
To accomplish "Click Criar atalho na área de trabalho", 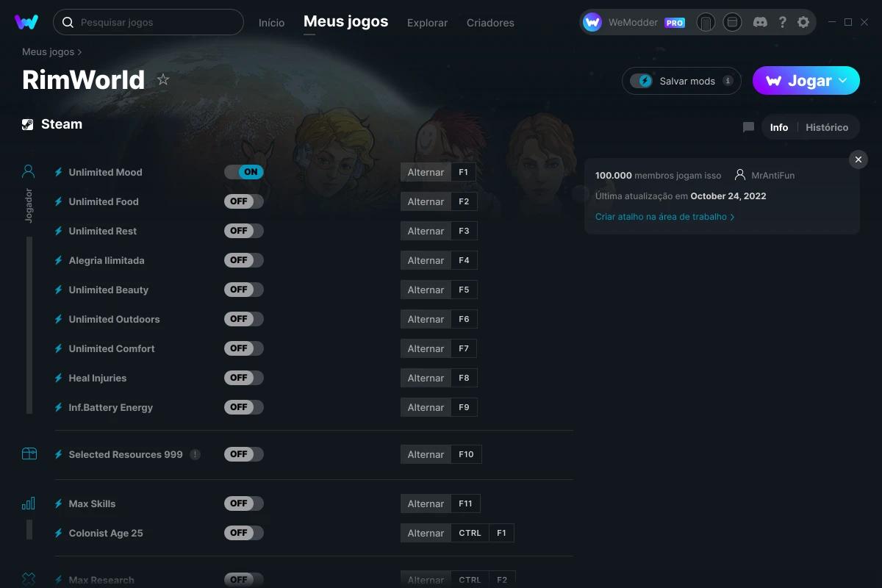I will point(664,217).
